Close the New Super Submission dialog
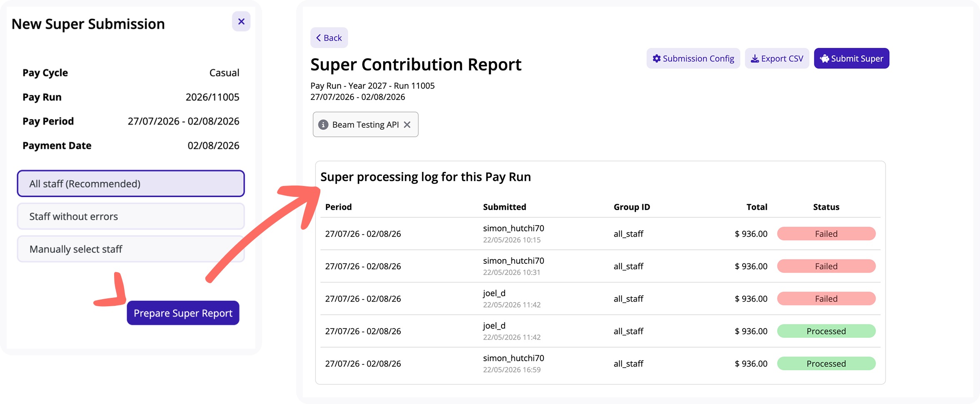 [241, 22]
